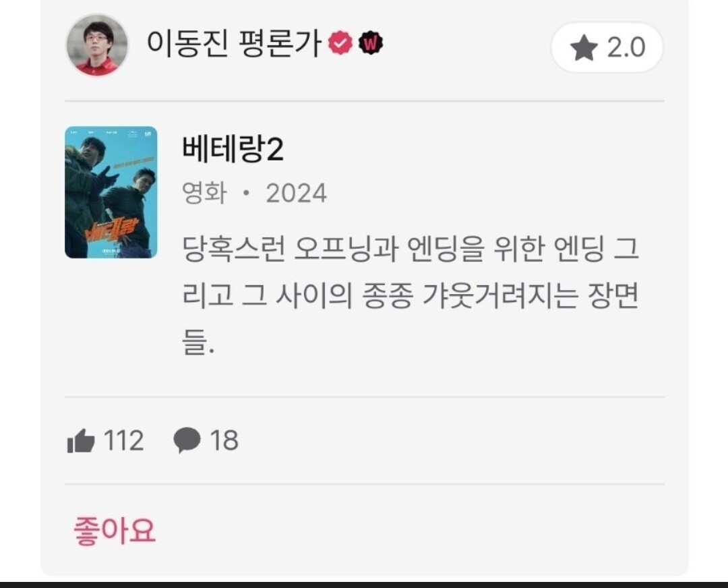The width and height of the screenshot is (728, 588).
Task: Click the 112 likes count
Action: [123, 440]
